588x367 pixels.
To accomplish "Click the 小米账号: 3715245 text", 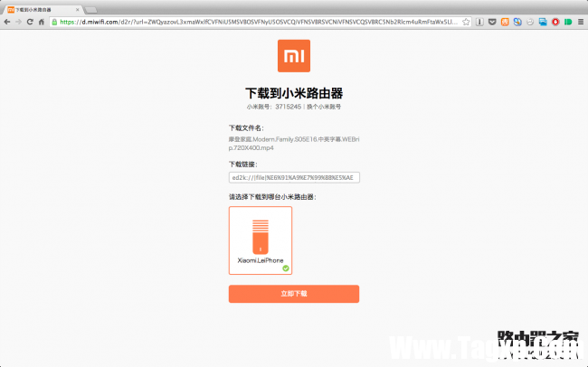I will (274, 107).
